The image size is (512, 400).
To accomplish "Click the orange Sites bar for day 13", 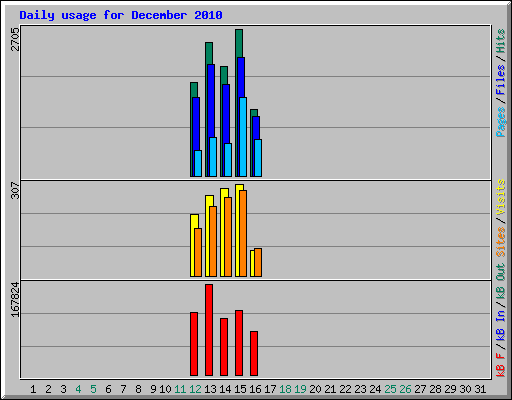I will pyautogui.click(x=213, y=241).
